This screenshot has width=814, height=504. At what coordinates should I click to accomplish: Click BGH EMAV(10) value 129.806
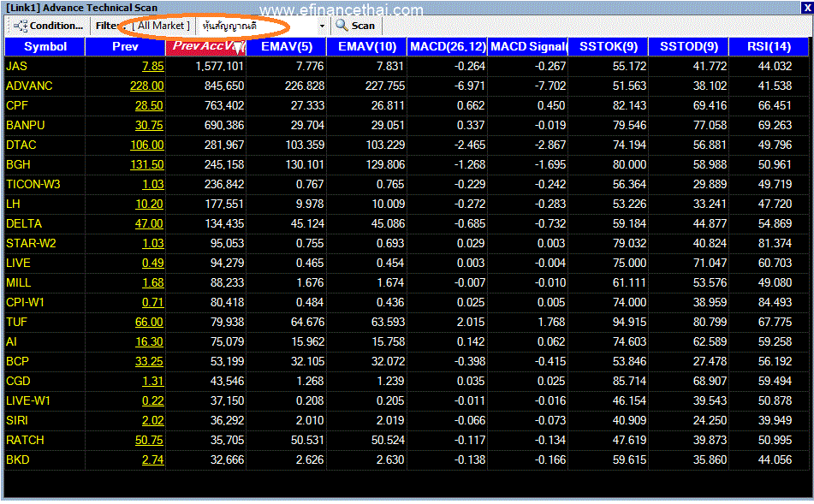point(386,165)
